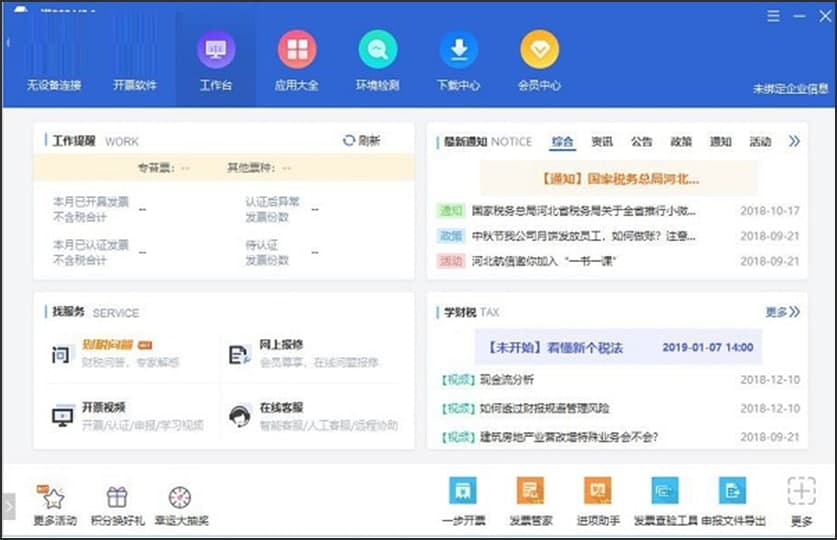Viewport: 837px width, 540px height.
Task: Click 未绑定企业信息 link
Action: click(790, 89)
